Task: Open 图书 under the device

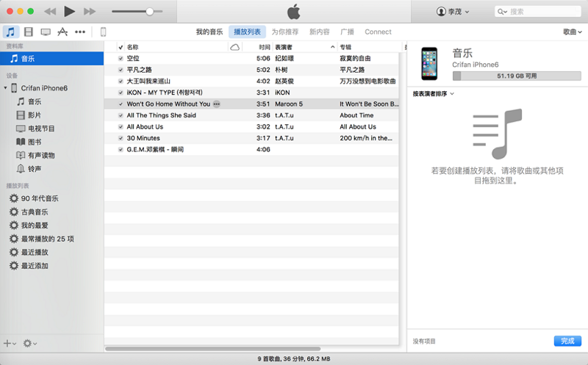Action: 29,142
